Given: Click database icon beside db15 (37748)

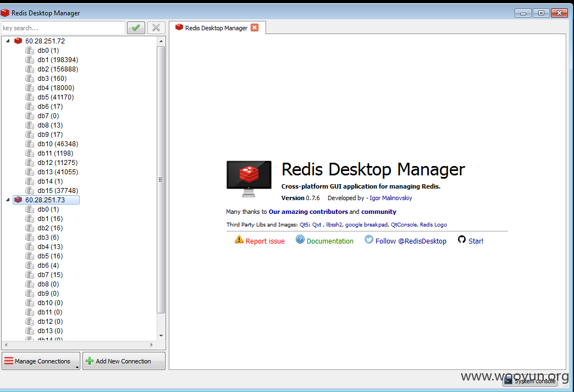Looking at the screenshot, I should [30, 190].
